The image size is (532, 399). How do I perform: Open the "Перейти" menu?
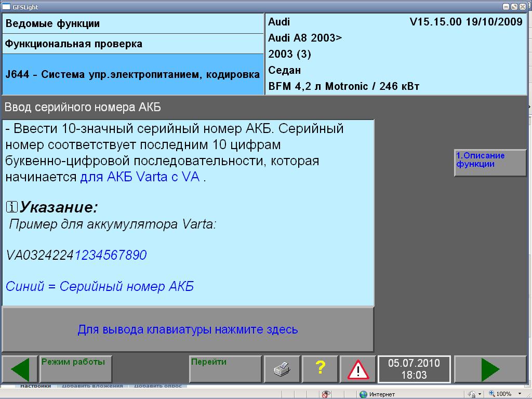tap(225, 369)
